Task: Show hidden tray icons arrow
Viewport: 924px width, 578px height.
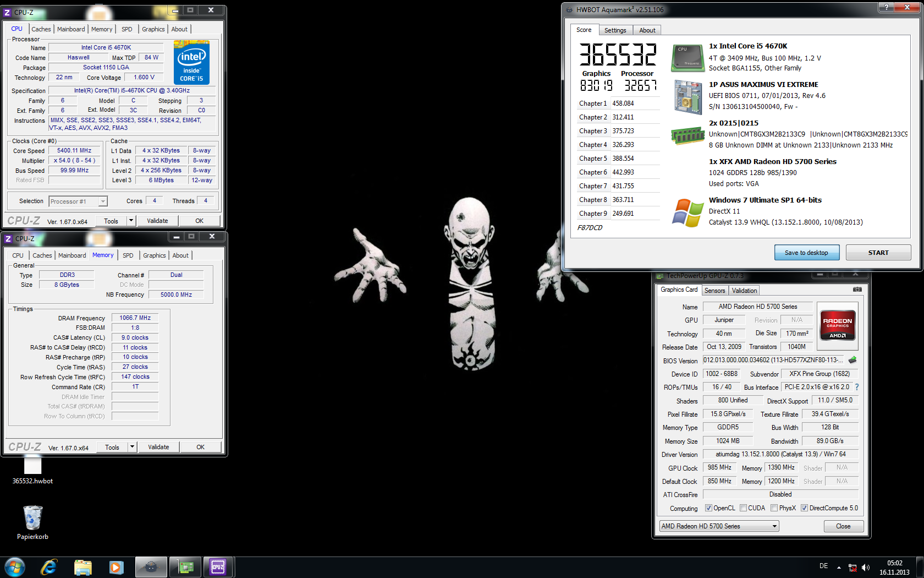Action: point(839,567)
